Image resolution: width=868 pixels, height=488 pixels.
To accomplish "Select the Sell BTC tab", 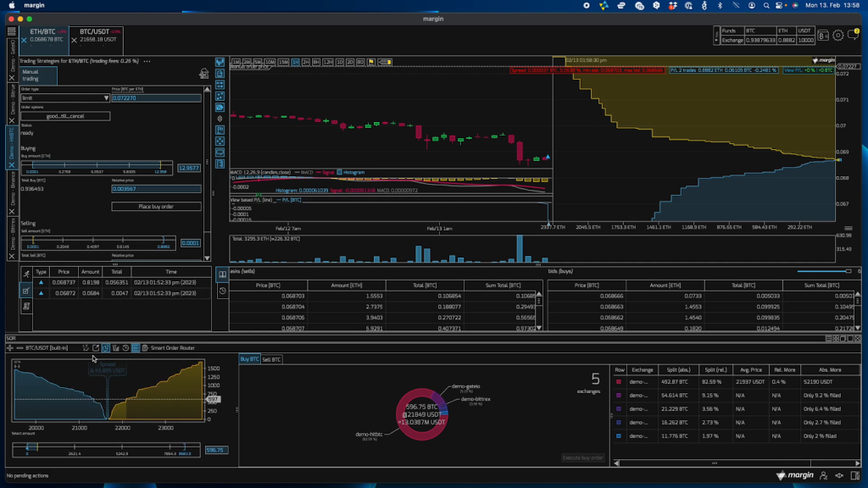I will (271, 359).
